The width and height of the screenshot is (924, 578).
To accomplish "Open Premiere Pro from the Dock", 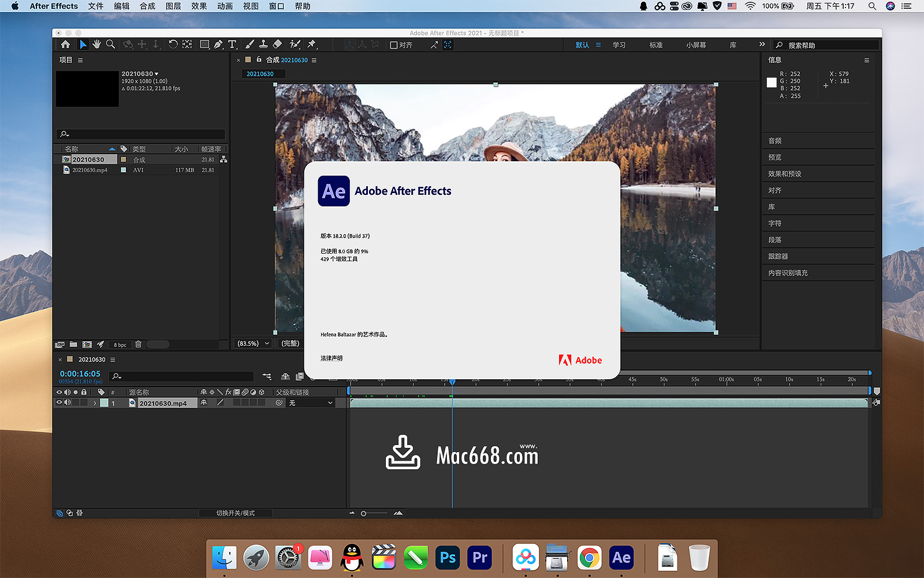I will tap(480, 558).
